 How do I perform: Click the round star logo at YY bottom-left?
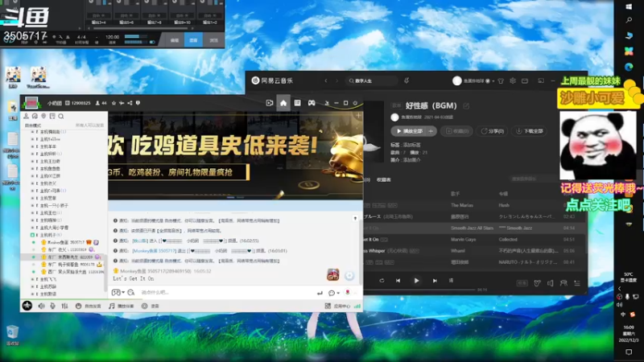click(x=27, y=306)
